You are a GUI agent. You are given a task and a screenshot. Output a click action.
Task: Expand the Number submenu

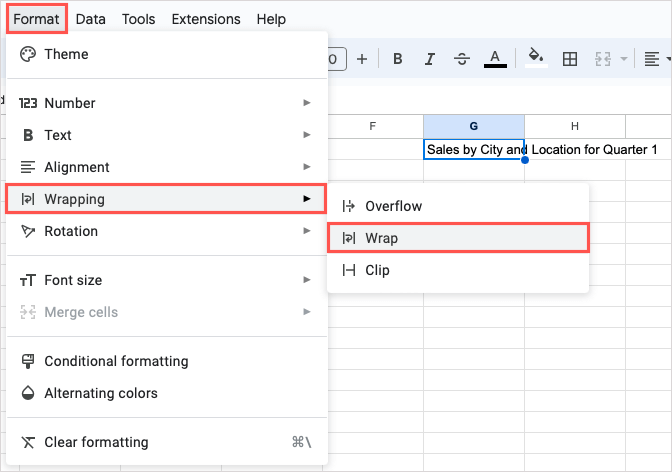point(306,103)
